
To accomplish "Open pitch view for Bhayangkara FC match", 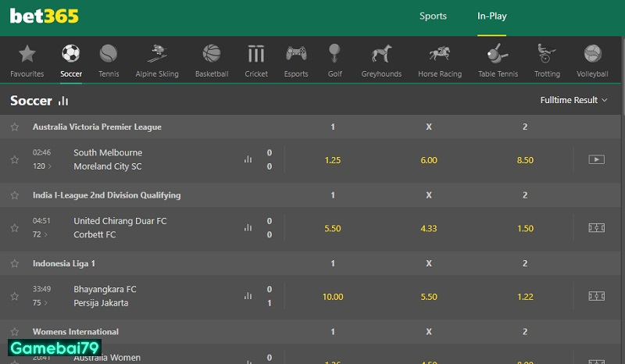I will click(596, 296).
